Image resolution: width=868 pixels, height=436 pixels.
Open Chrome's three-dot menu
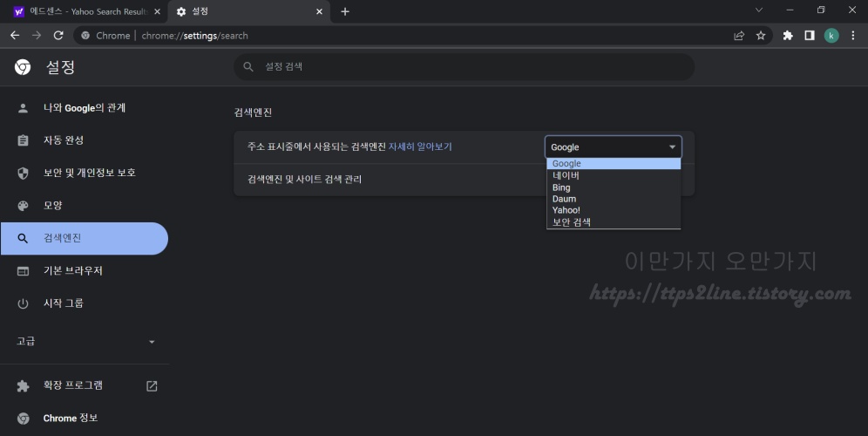point(853,36)
